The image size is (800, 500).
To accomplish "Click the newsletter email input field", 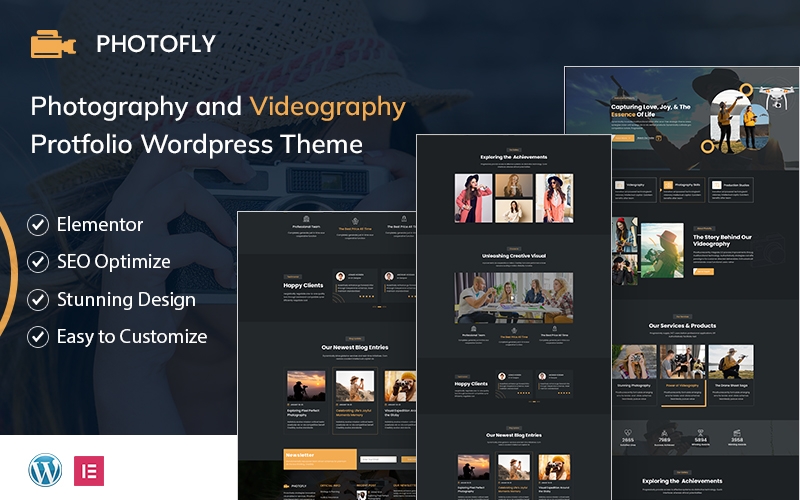I will coord(378,460).
